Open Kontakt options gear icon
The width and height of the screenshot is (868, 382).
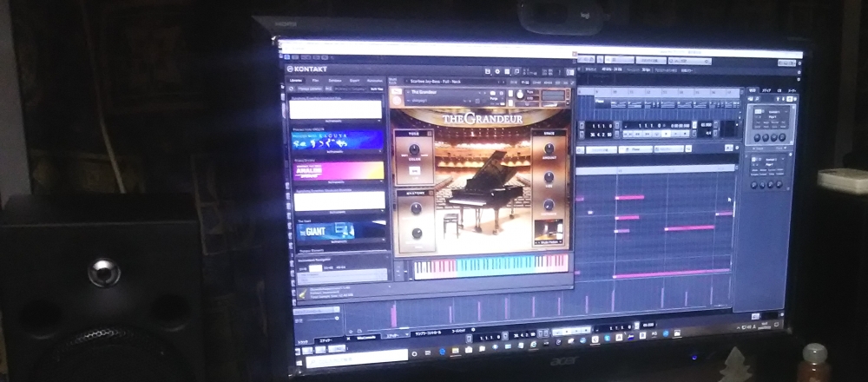pos(497,71)
